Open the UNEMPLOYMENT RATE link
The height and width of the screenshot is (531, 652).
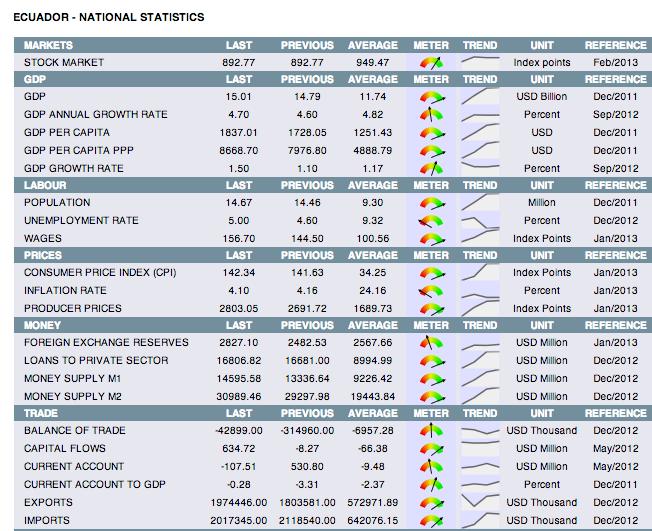[81, 220]
